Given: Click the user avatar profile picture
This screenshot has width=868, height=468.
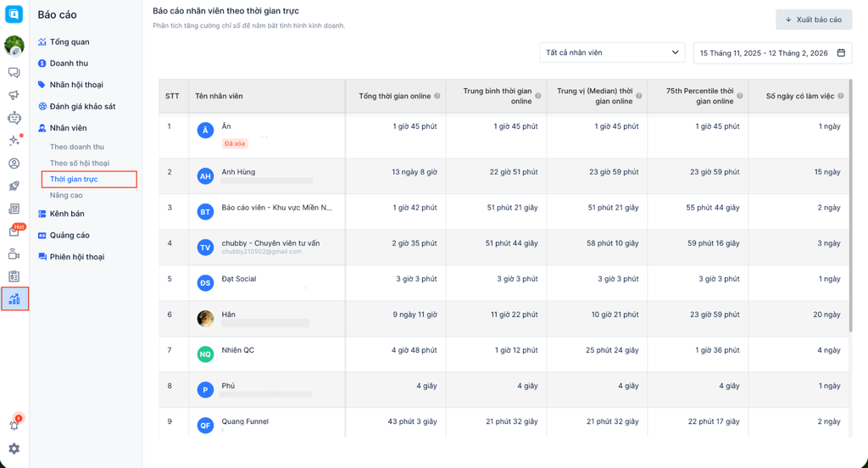Looking at the screenshot, I should 14,46.
